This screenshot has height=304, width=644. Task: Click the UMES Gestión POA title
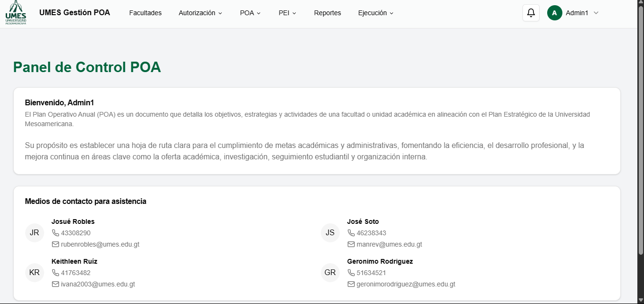pyautogui.click(x=75, y=13)
